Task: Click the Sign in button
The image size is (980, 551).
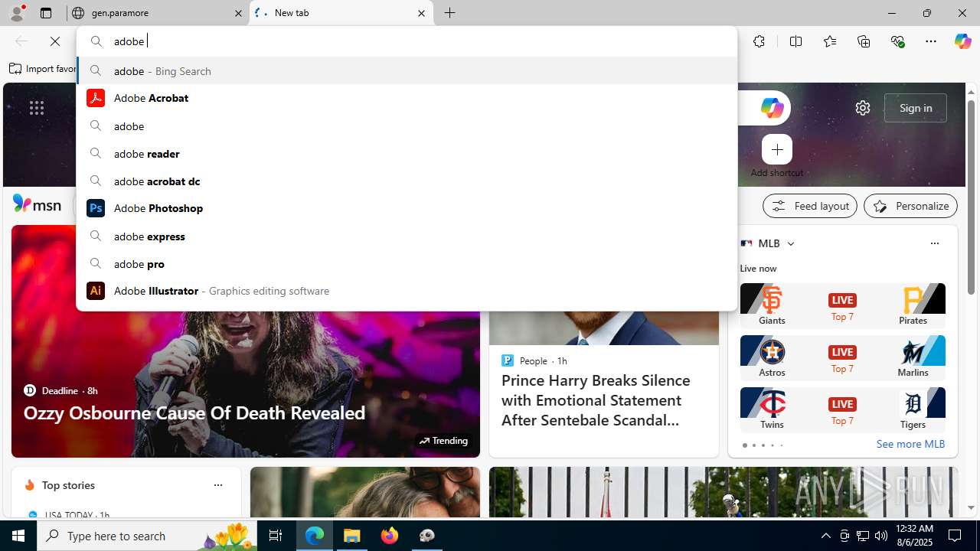Action: click(x=916, y=108)
